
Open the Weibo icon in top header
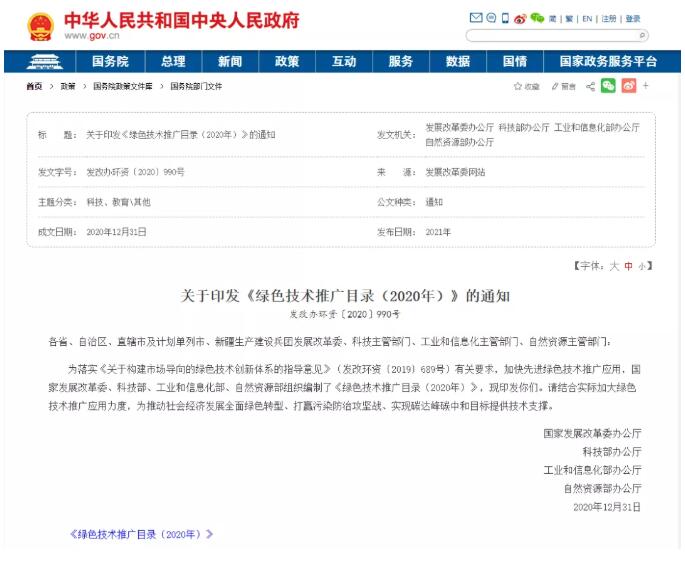point(520,18)
